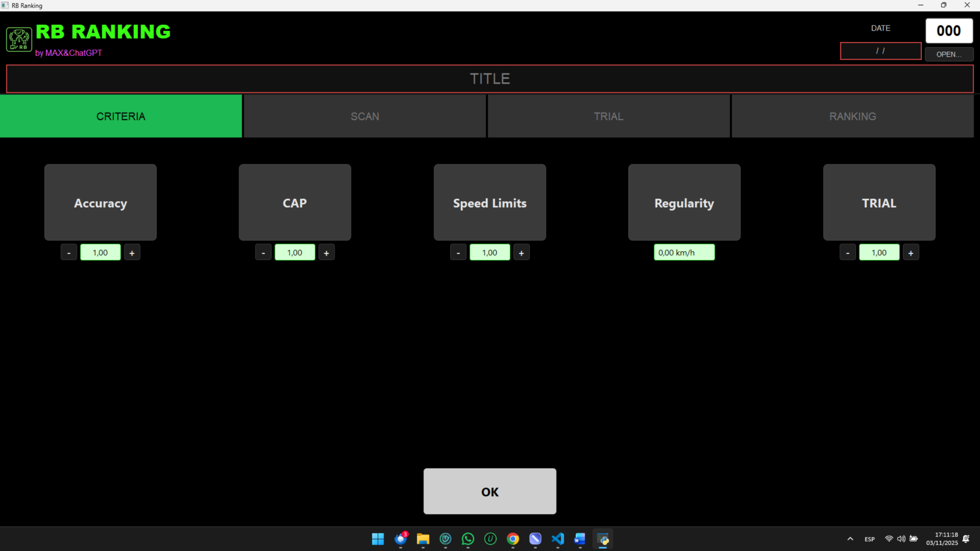Increase the TRIAL weight with plus
980x551 pixels.
pyautogui.click(x=911, y=253)
